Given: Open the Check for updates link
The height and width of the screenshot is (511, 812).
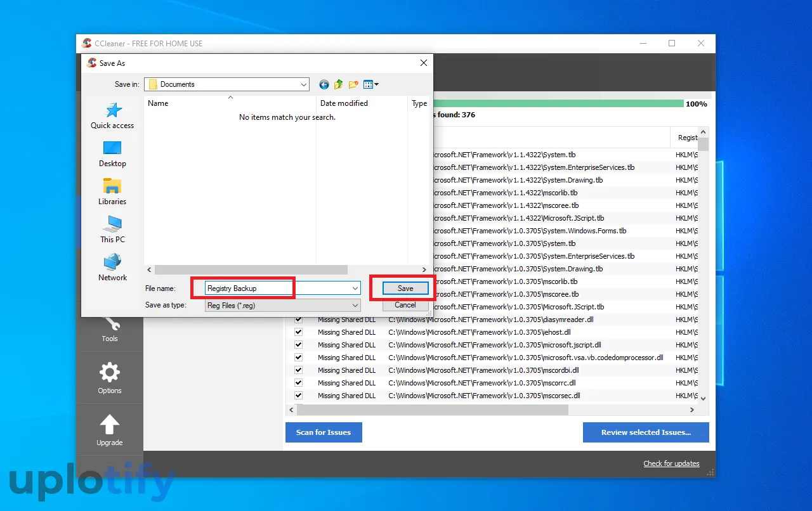Looking at the screenshot, I should (671, 463).
